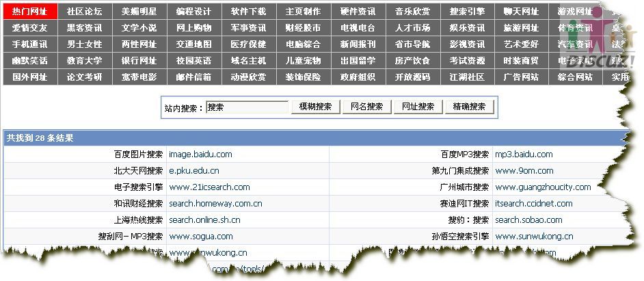Visit search.sobao.com link
Image resolution: width=644 pixels, height=281 pixels.
(528, 220)
